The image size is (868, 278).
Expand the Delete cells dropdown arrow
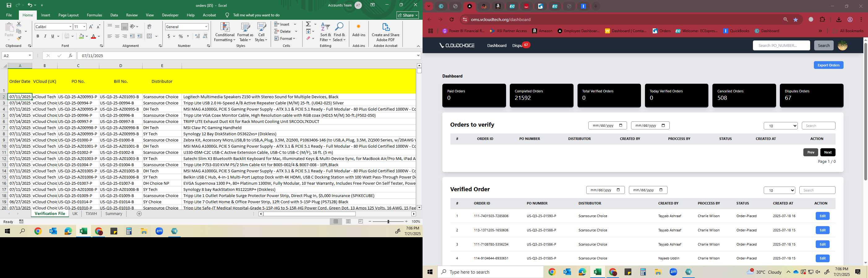click(x=296, y=31)
